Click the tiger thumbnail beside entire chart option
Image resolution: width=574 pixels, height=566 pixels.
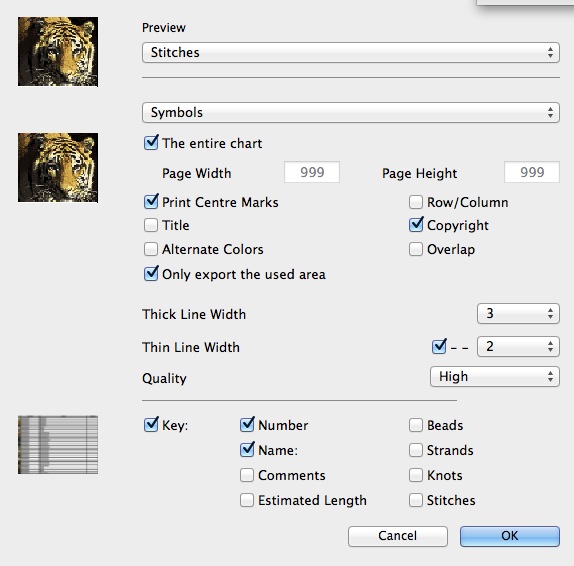[x=58, y=168]
